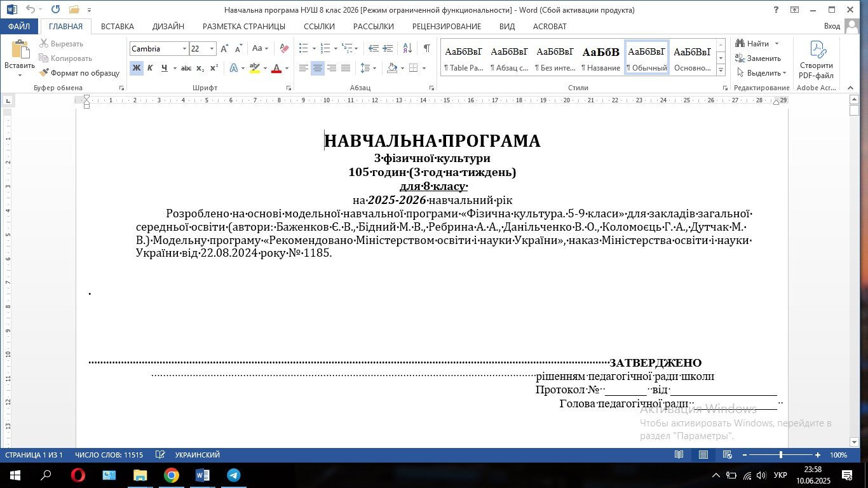Click the numbered list icon
Screen dimensions: 868x488
(325, 48)
